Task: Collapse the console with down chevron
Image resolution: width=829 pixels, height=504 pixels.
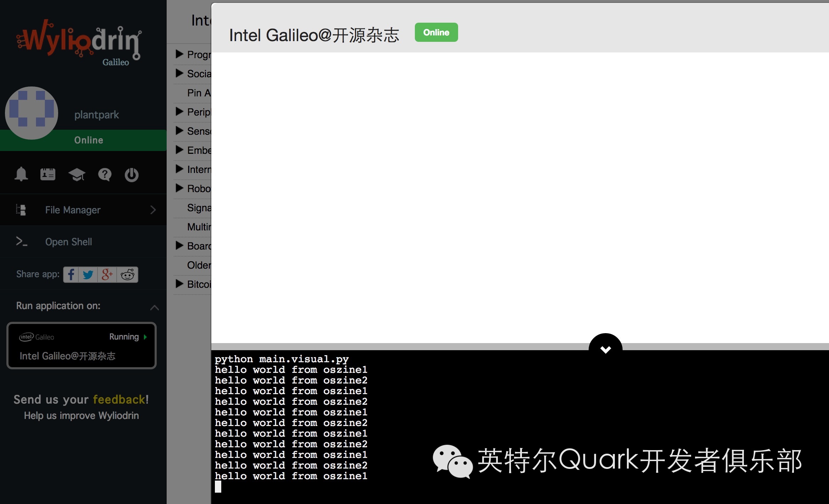Action: click(605, 349)
